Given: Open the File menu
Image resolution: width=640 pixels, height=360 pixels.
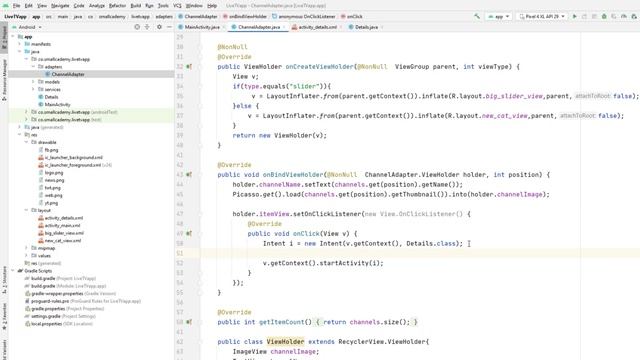Looking at the screenshot, I should point(16,6).
